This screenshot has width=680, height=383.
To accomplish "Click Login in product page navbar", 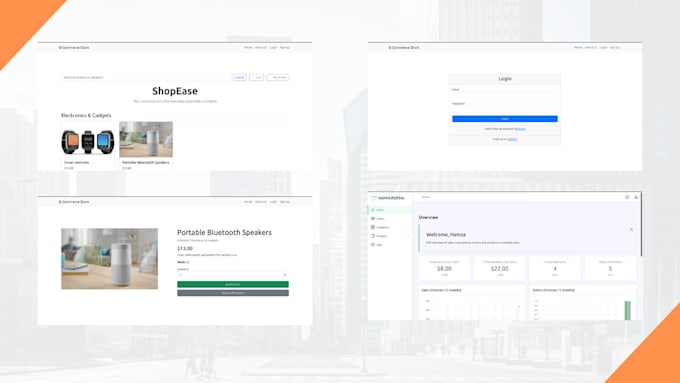I will click(273, 202).
